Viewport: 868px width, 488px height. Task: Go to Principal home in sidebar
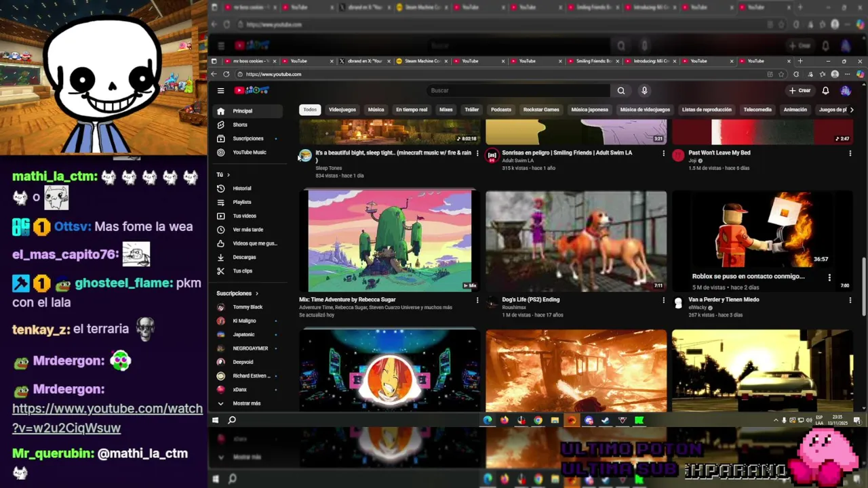248,111
